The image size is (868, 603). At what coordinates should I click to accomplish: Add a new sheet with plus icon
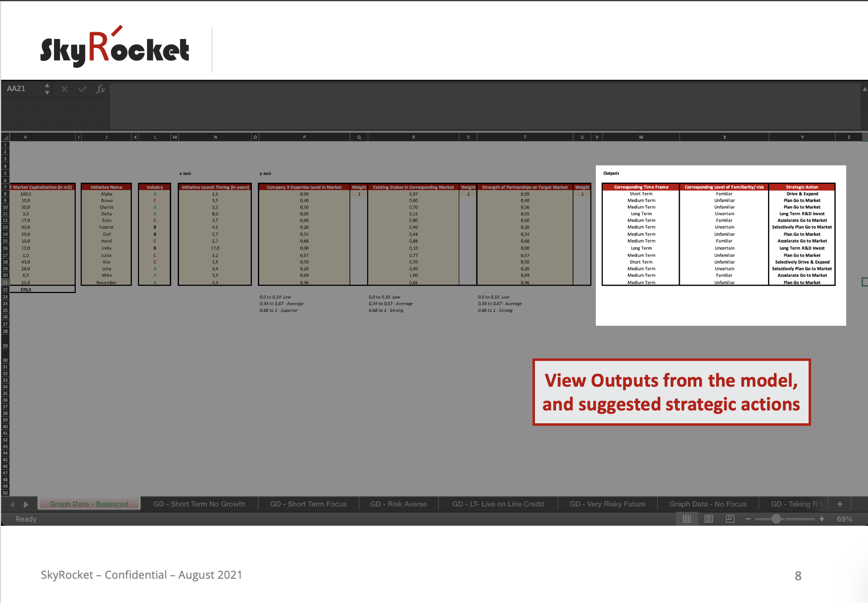(840, 504)
